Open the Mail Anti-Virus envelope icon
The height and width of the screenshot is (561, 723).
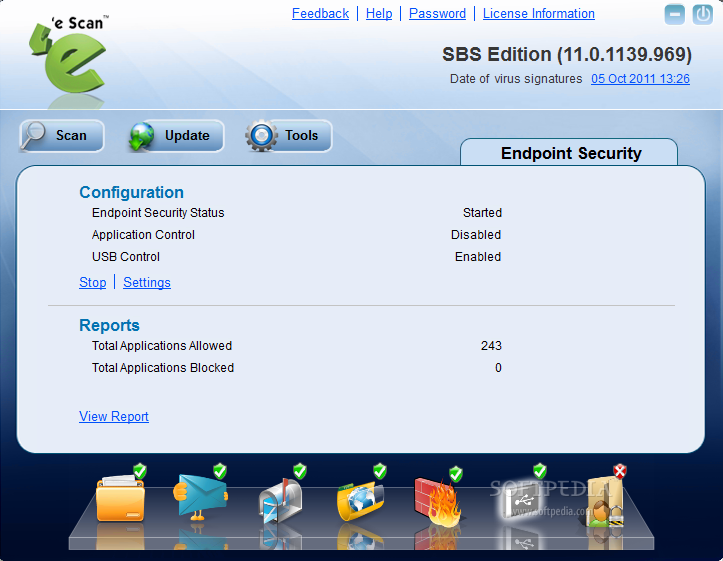pyautogui.click(x=200, y=497)
